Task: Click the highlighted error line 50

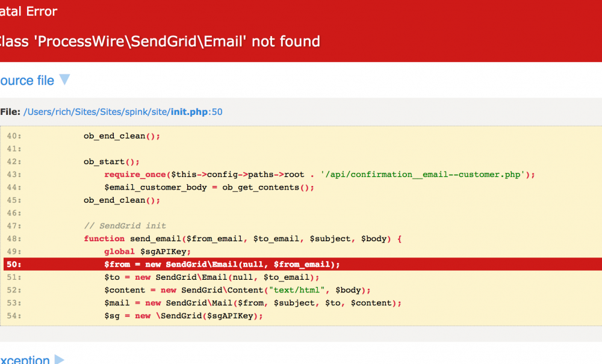Action: coord(222,265)
